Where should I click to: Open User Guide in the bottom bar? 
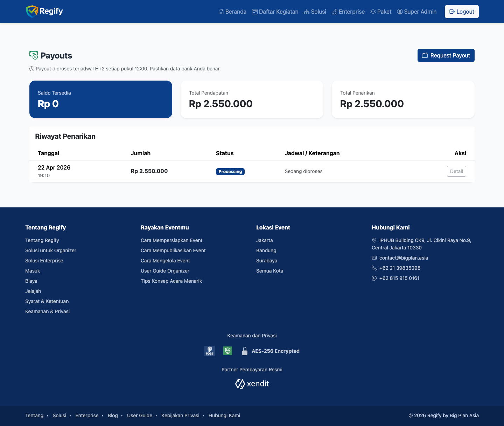pyautogui.click(x=140, y=415)
